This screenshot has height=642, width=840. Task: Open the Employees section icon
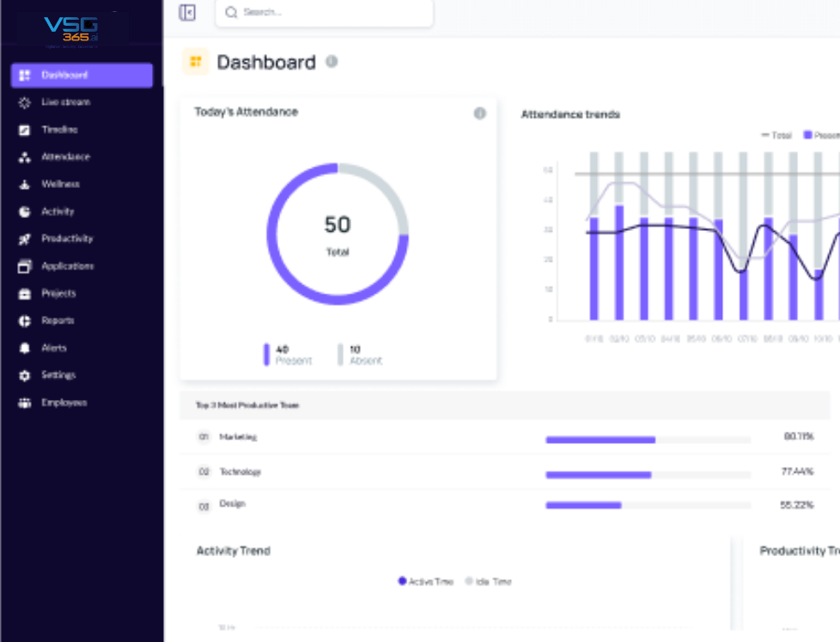click(x=24, y=403)
